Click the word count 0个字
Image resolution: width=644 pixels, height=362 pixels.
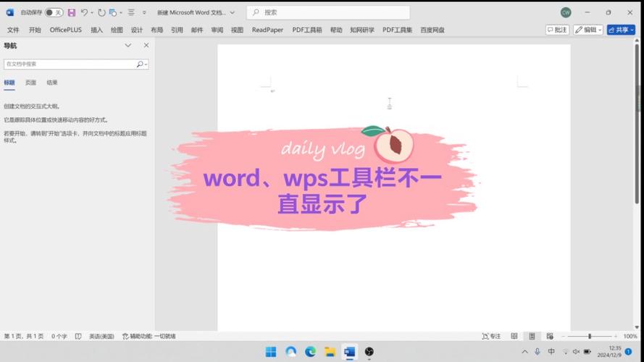(59, 336)
